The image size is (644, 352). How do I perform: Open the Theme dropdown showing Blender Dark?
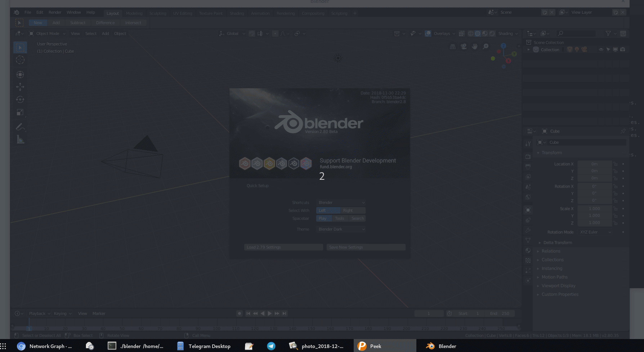tap(341, 229)
